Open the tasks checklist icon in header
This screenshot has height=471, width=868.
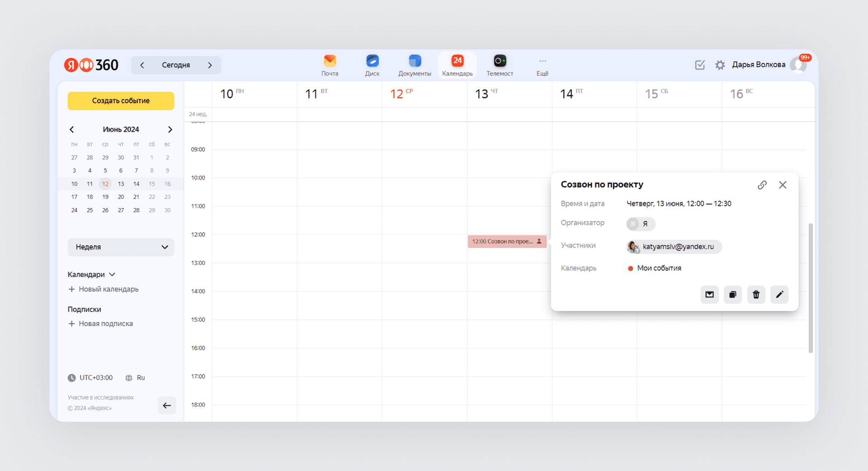click(x=700, y=65)
